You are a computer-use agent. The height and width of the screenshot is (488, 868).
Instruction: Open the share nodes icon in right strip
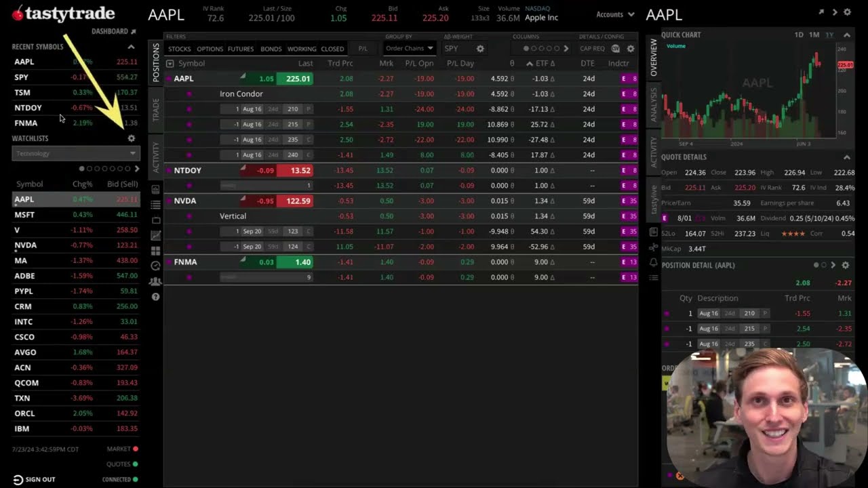[x=653, y=247]
